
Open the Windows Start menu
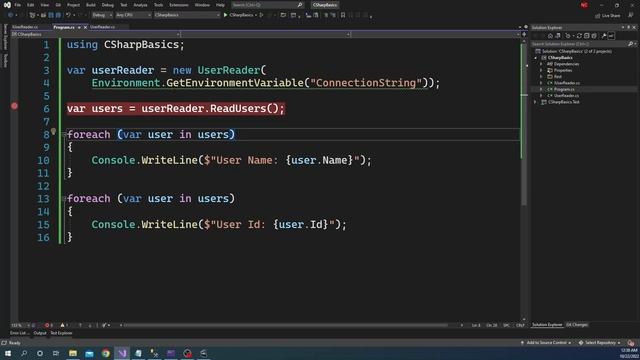tap(8, 353)
